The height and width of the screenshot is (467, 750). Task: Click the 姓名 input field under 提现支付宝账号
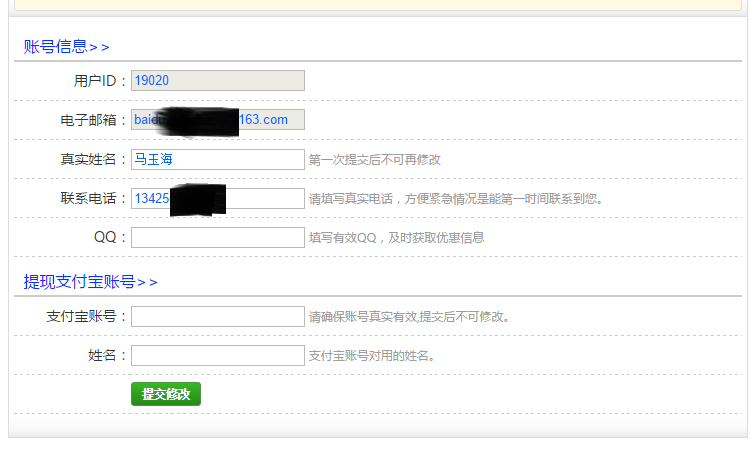point(218,356)
